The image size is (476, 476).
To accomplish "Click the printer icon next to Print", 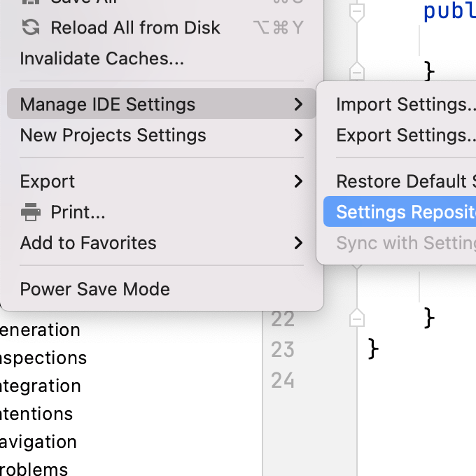I will tap(31, 212).
